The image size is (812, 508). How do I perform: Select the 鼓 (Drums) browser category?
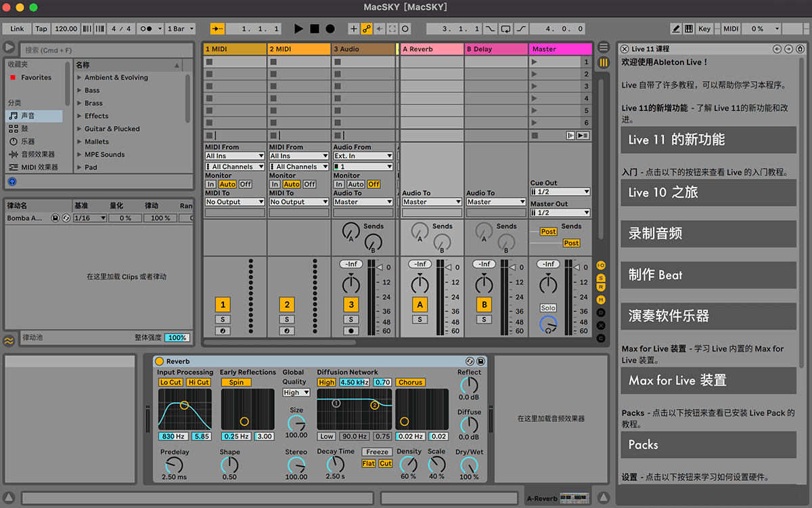tap(24, 129)
